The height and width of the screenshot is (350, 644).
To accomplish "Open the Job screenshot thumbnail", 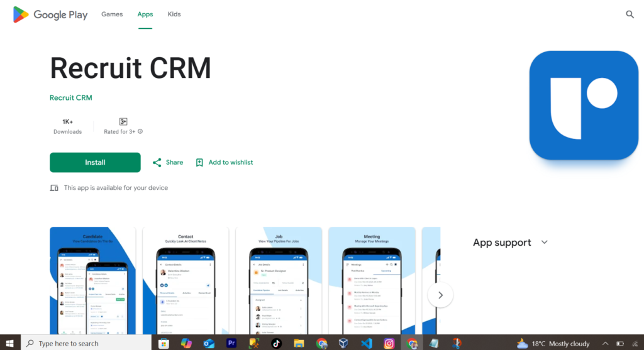I will (279, 281).
